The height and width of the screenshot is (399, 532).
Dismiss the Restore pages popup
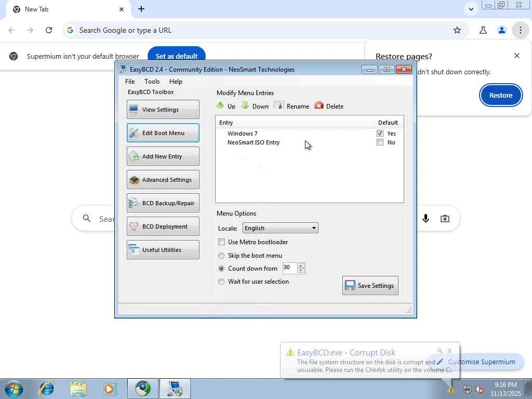(x=517, y=56)
